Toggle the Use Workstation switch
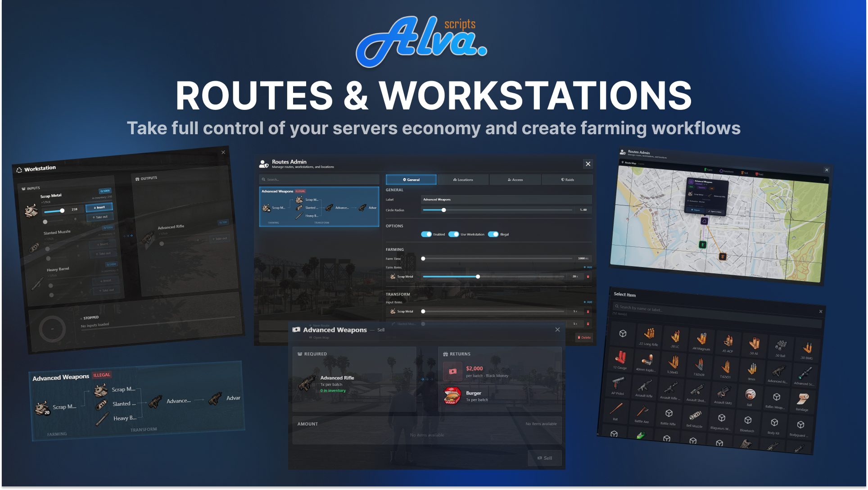Screen dimensions: 868x490 [453, 234]
